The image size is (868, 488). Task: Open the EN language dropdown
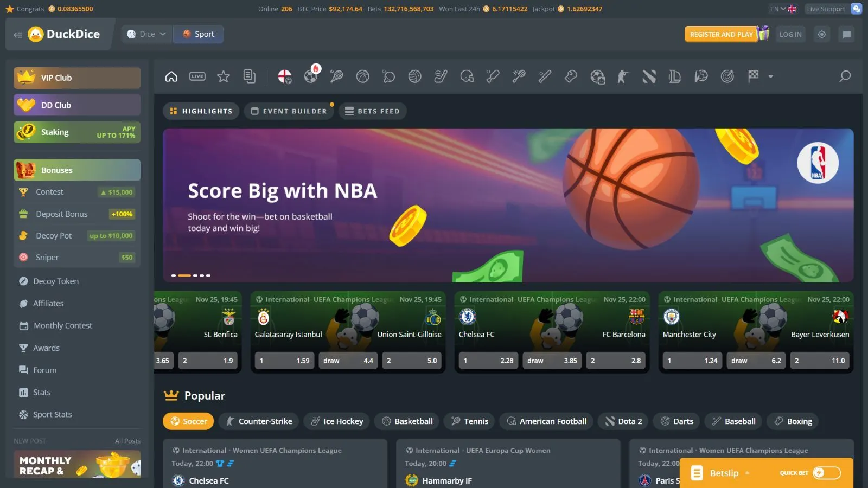pyautogui.click(x=783, y=9)
